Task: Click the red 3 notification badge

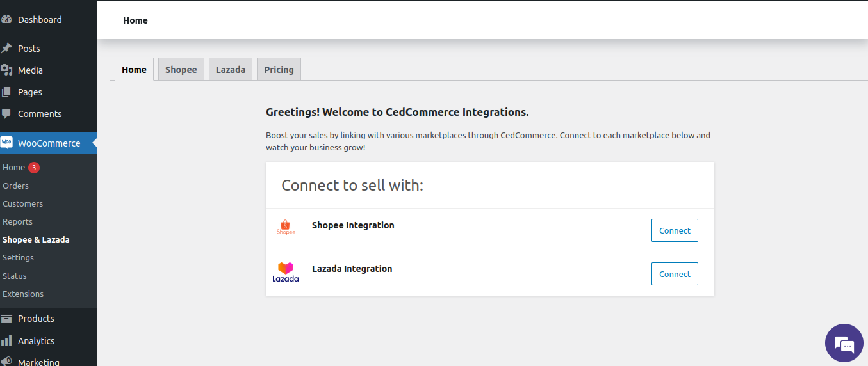Action: click(34, 168)
